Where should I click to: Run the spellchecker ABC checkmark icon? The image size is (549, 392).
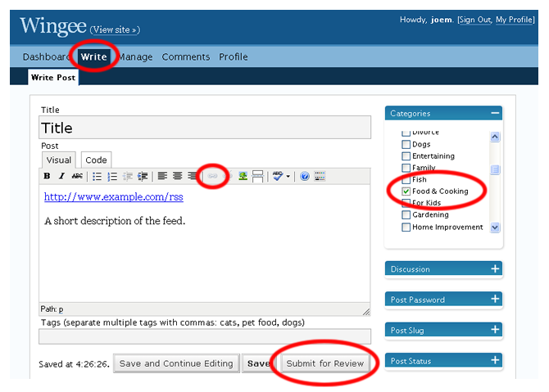coord(278,176)
